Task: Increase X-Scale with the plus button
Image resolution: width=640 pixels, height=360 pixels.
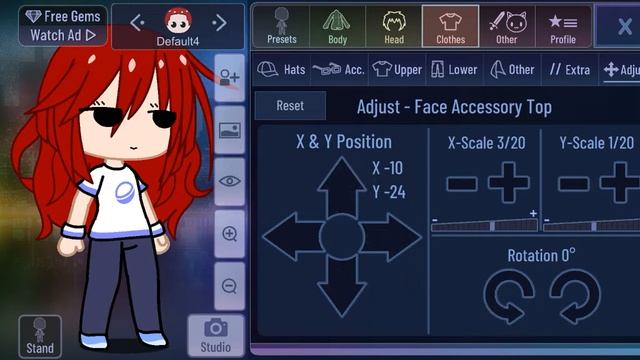Action: pyautogui.click(x=509, y=182)
